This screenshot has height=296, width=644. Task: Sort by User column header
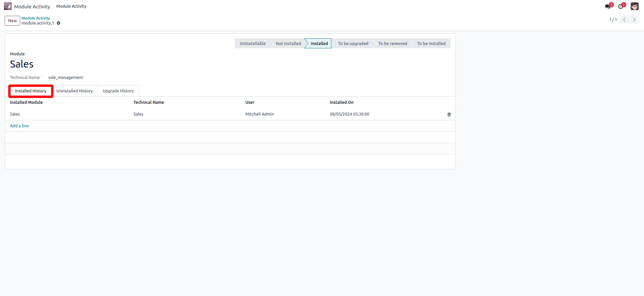point(250,102)
